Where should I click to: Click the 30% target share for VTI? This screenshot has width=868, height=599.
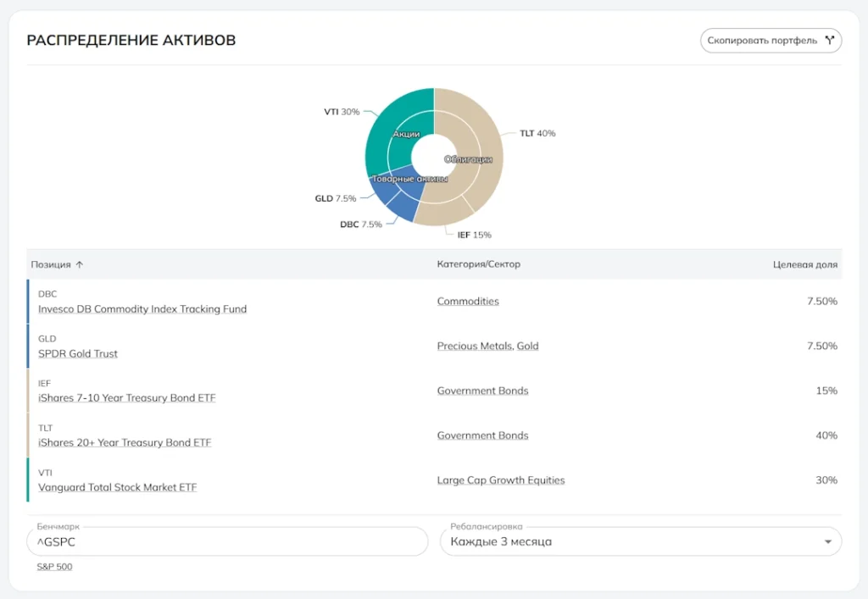tap(826, 480)
